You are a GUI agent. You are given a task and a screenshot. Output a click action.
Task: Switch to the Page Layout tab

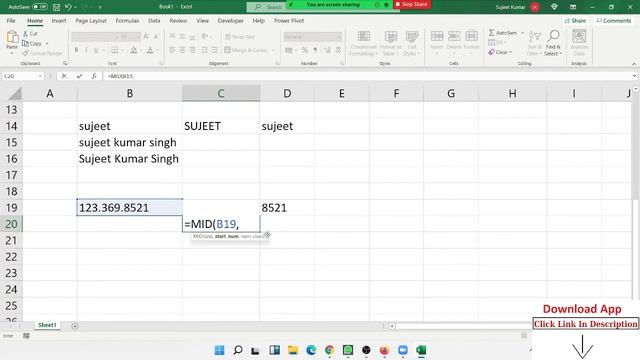pos(91,20)
